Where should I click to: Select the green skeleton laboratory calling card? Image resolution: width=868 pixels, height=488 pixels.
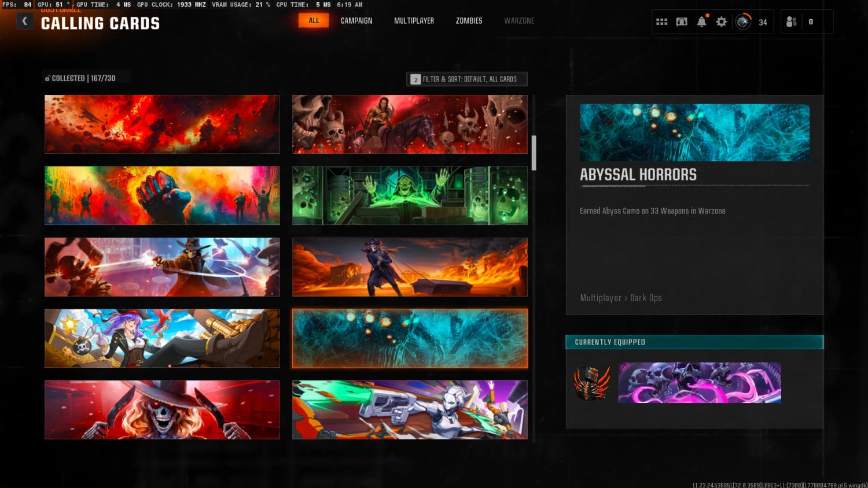click(410, 195)
